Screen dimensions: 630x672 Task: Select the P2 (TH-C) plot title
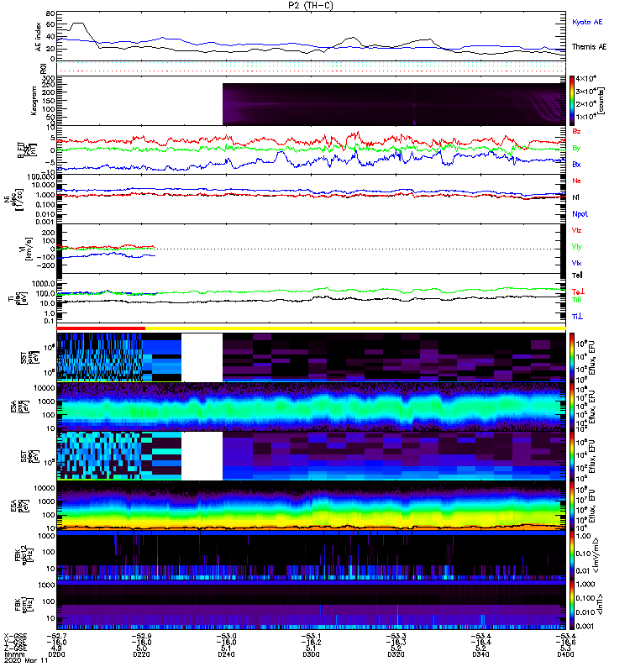click(311, 5)
